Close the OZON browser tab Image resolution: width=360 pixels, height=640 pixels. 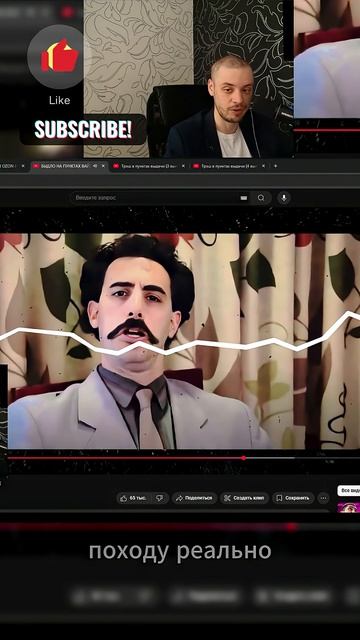(23, 166)
